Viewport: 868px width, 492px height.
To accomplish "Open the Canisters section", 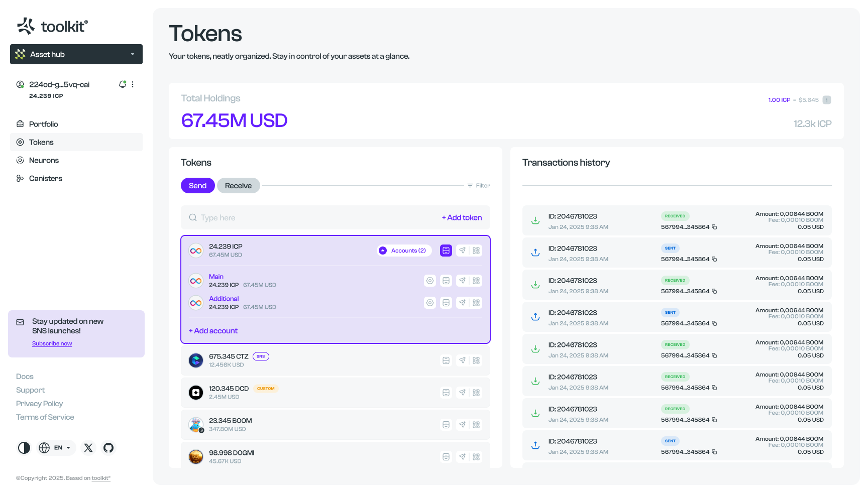I will (x=76, y=178).
